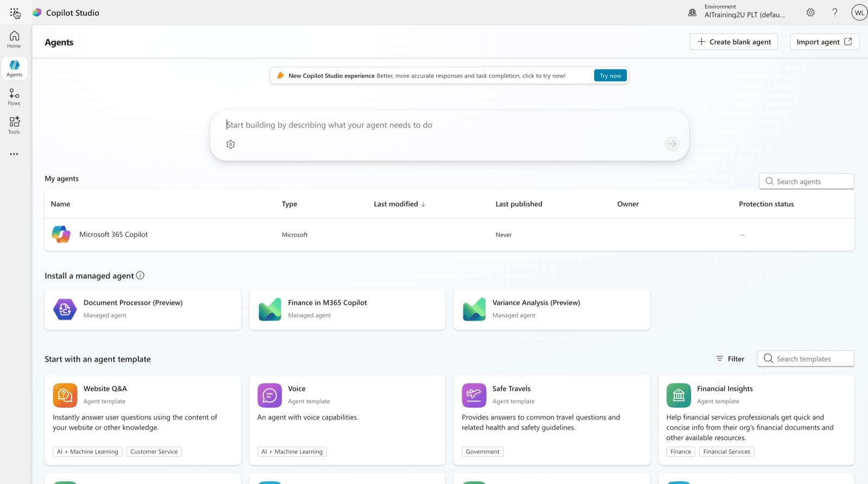Viewport: 868px width, 484px height.
Task: Click Safe Travels template icon
Action: point(474,395)
